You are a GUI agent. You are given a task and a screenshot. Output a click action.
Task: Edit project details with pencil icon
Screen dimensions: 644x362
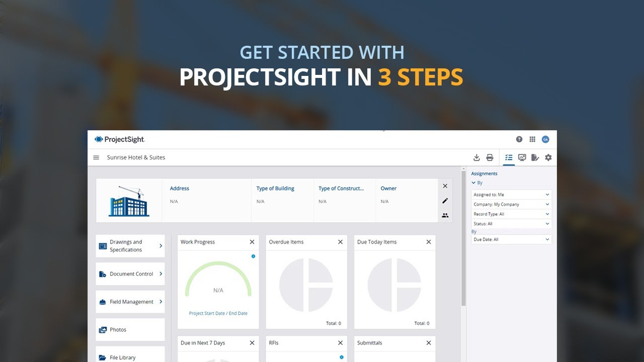(x=445, y=201)
